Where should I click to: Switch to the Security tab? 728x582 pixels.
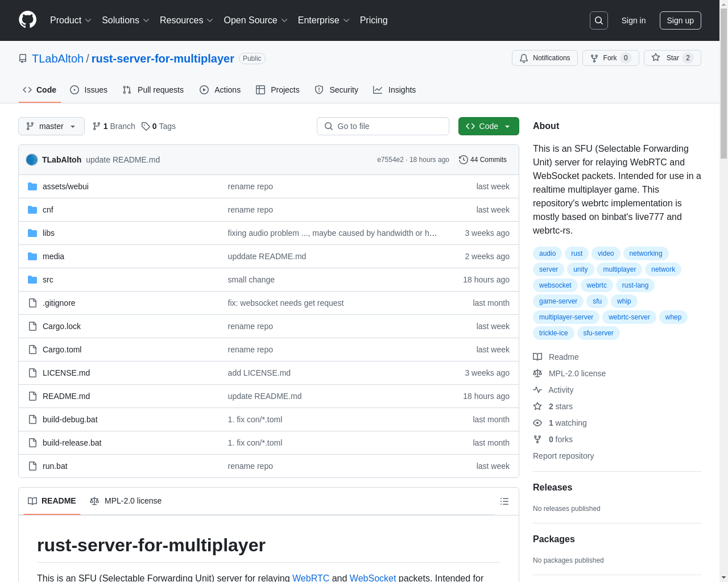pos(337,90)
